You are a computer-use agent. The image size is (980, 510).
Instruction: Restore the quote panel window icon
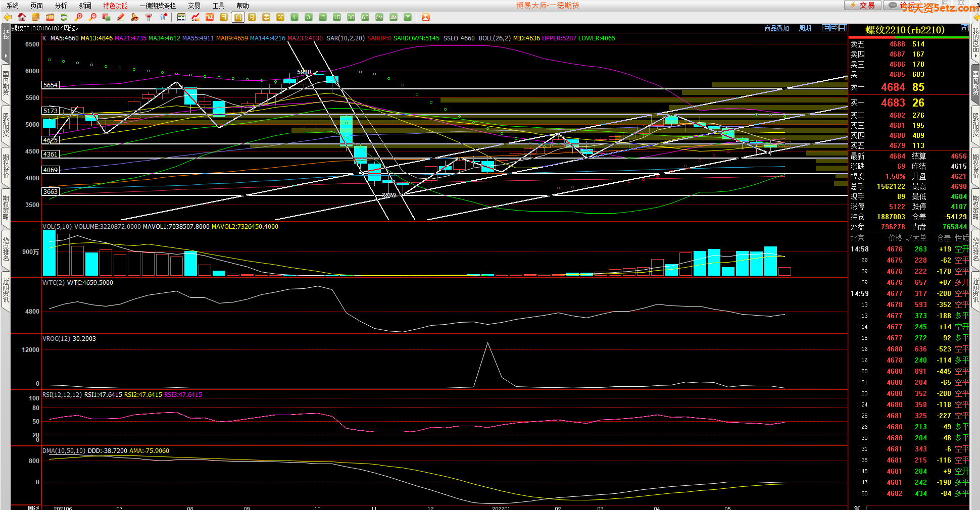click(x=964, y=28)
